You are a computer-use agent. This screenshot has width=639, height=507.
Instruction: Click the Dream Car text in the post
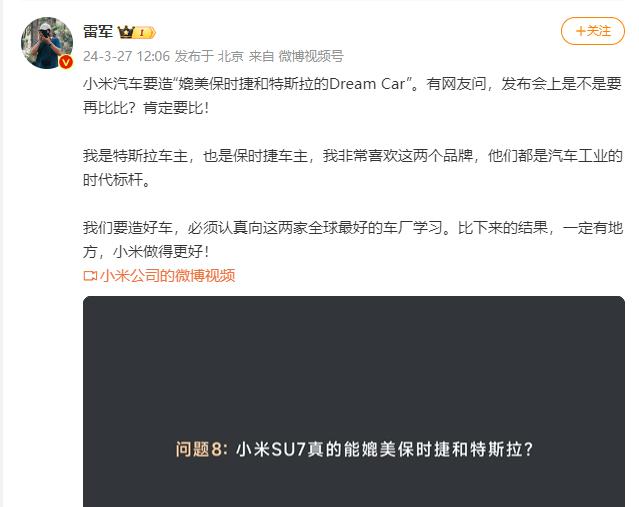367,84
